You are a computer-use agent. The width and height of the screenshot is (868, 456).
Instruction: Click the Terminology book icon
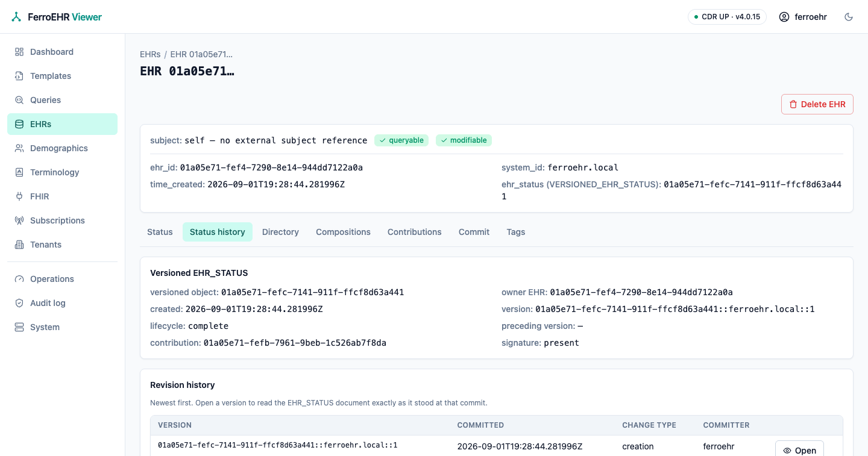pyautogui.click(x=19, y=172)
